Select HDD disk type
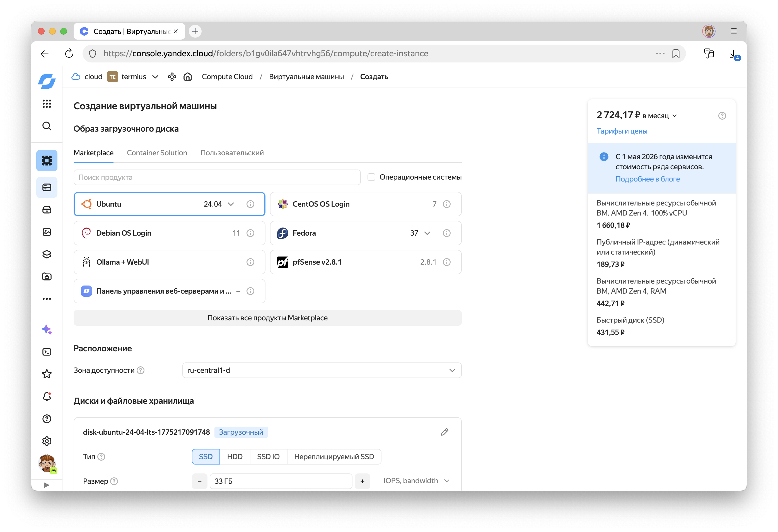This screenshot has width=778, height=532. pyautogui.click(x=235, y=457)
